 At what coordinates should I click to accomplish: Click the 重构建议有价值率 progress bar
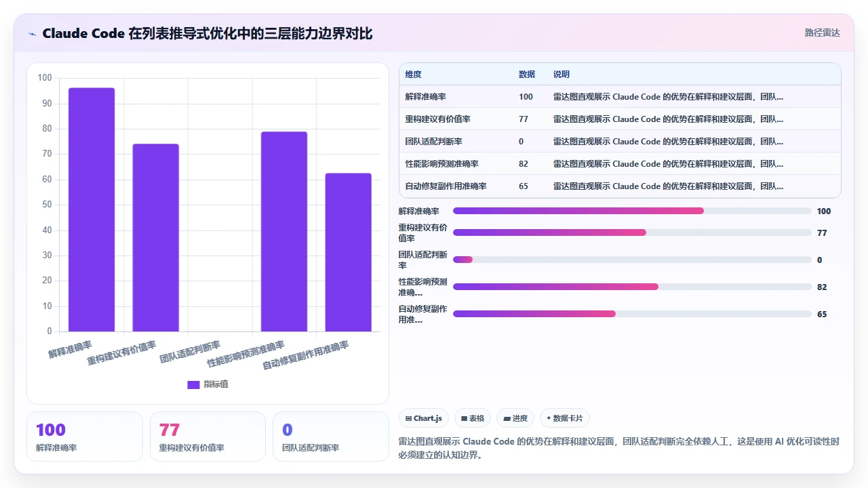click(632, 232)
